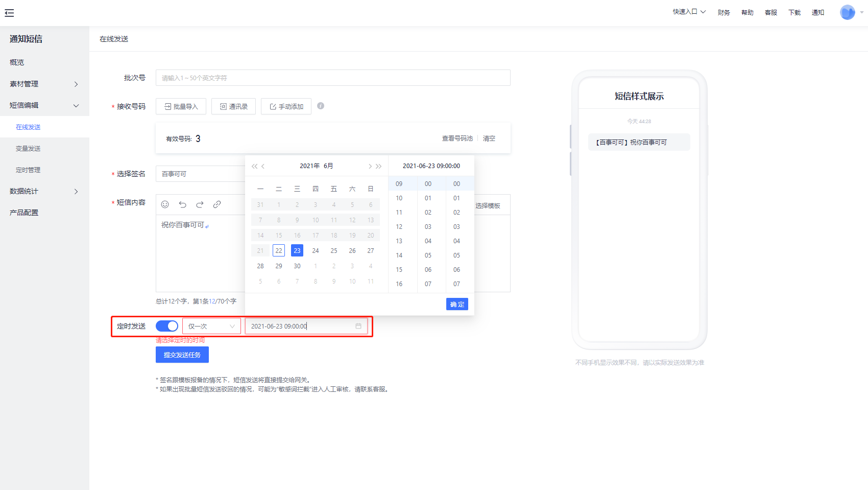Insert link using chain icon
The height and width of the screenshot is (490, 868).
click(x=217, y=204)
